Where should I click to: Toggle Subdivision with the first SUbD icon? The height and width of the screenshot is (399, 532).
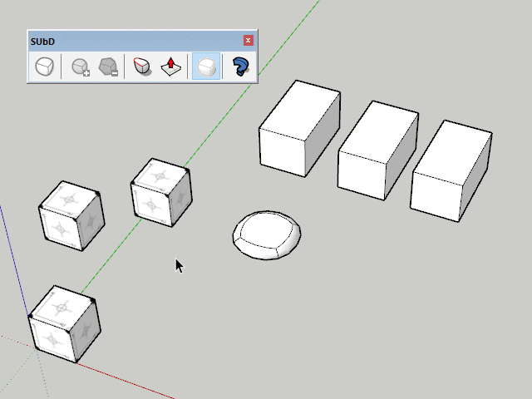tap(44, 66)
